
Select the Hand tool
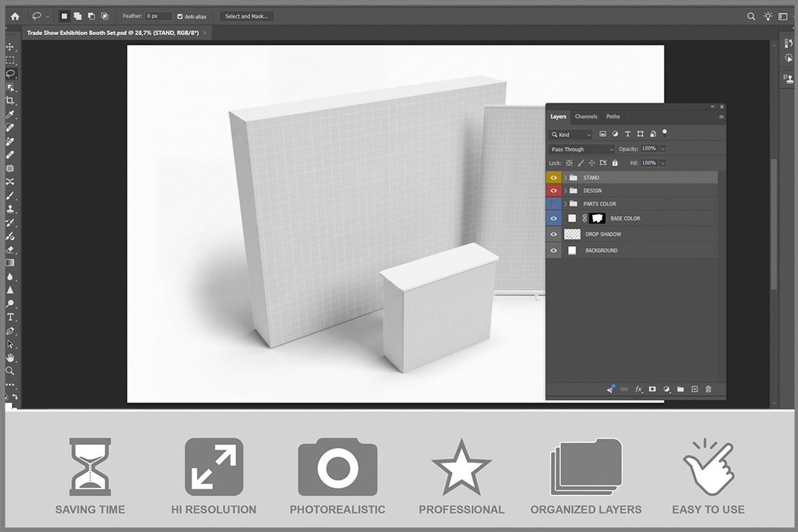(x=10, y=358)
